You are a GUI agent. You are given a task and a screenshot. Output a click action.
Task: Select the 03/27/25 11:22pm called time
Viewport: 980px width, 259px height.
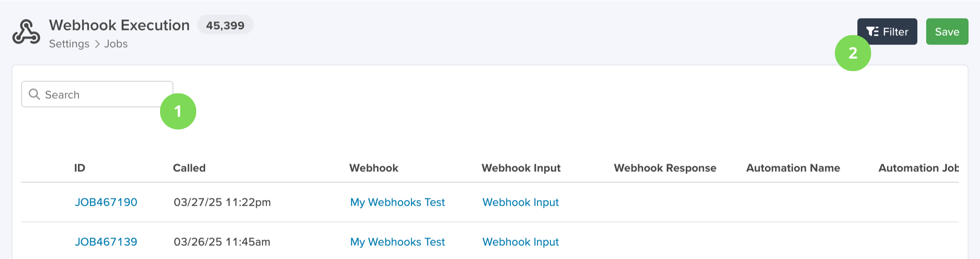222,202
